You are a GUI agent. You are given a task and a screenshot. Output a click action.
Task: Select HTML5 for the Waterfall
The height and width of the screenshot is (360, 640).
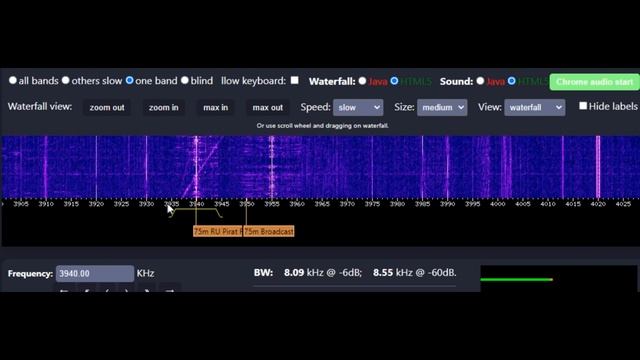pyautogui.click(x=394, y=81)
